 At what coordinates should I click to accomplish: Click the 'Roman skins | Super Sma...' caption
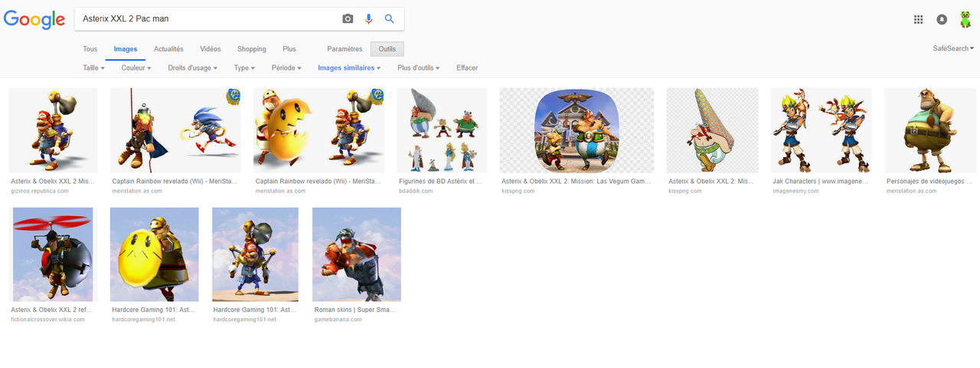click(357, 310)
